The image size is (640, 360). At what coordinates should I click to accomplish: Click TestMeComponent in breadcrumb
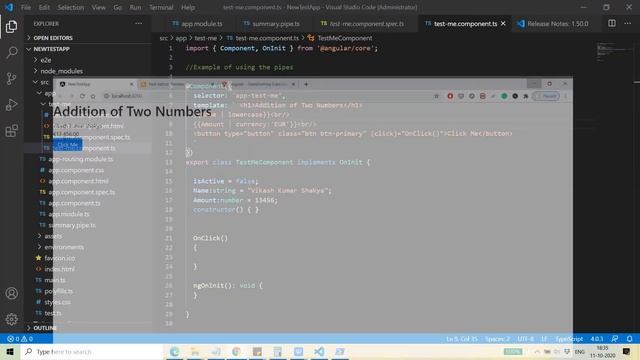pyautogui.click(x=344, y=38)
